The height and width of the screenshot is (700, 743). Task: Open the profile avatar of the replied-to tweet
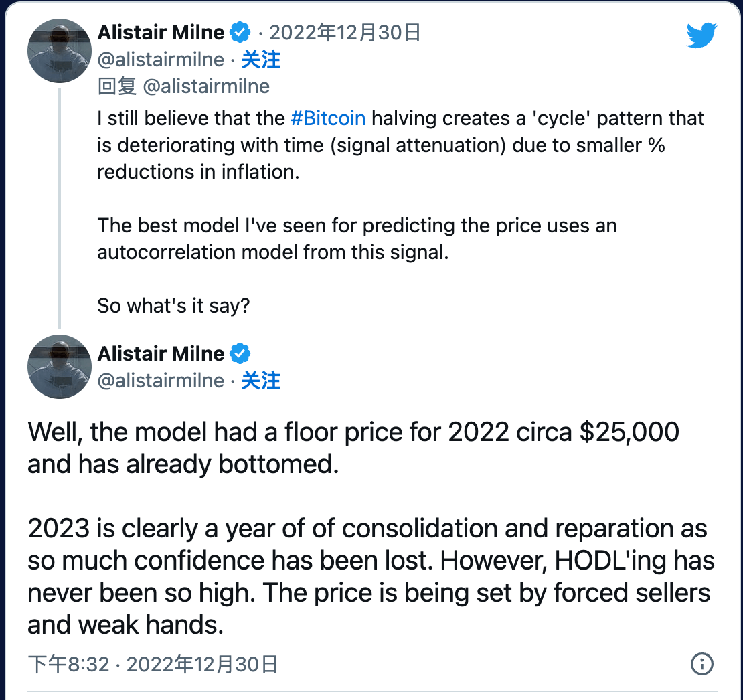pos(60,51)
